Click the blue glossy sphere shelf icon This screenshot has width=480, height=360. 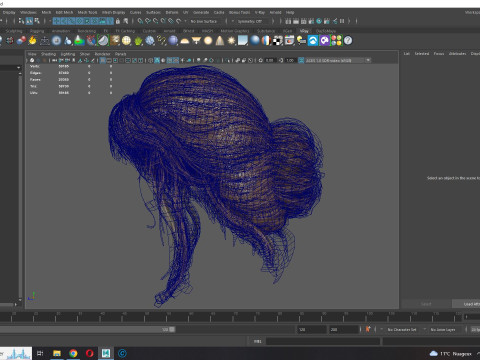(x=255, y=41)
